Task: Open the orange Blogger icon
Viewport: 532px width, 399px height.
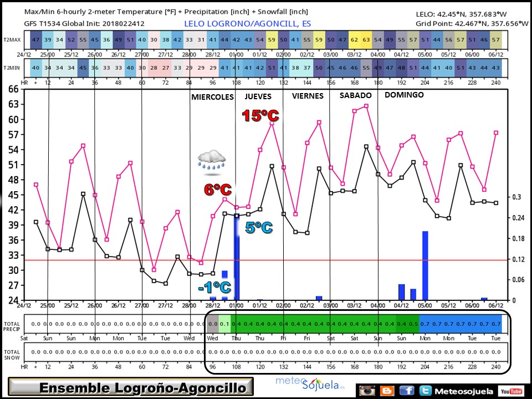Action: (x=387, y=391)
